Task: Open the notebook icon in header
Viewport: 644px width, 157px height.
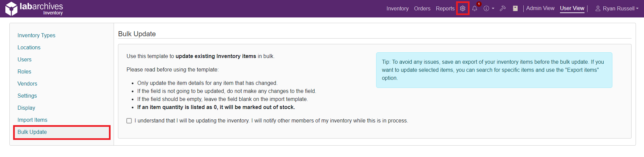Action: click(x=515, y=9)
